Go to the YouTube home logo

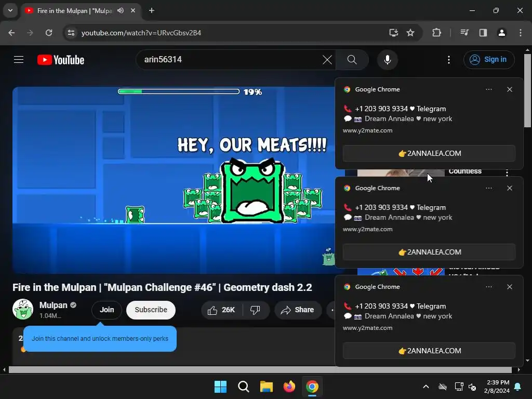pos(61,60)
